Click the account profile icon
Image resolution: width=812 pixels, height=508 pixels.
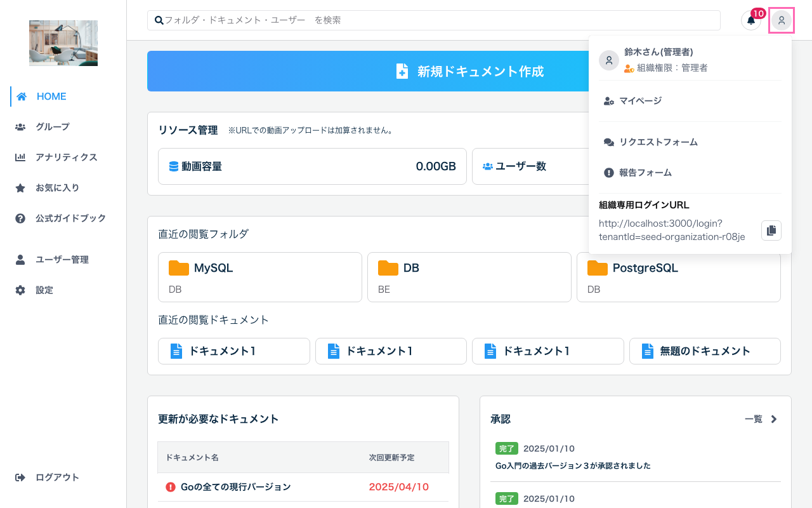(781, 20)
